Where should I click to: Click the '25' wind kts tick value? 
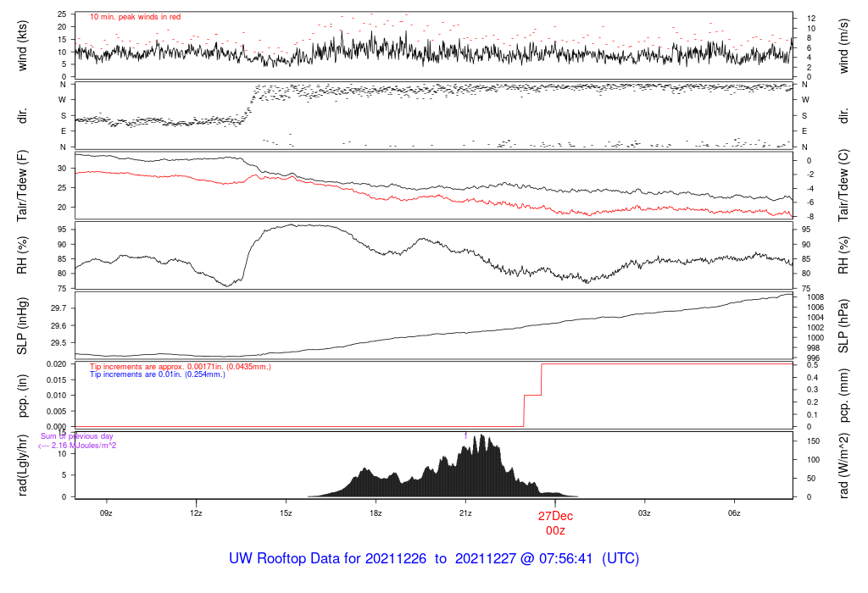pyautogui.click(x=62, y=14)
